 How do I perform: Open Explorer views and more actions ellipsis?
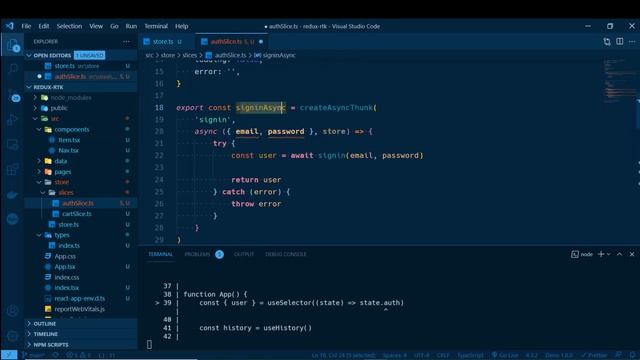click(x=127, y=41)
